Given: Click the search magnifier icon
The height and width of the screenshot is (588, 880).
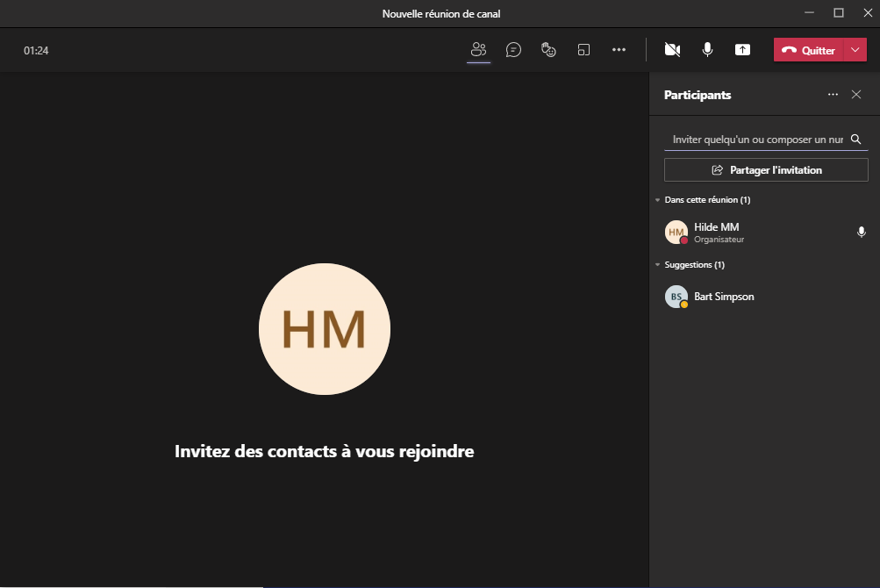Looking at the screenshot, I should 855,140.
